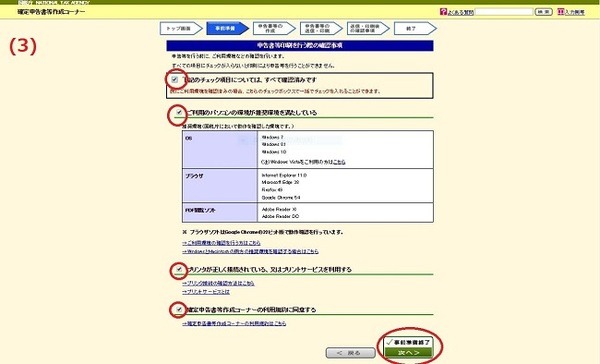Open the Windows/Macintosh recommended environment link
The width and height of the screenshot is (600, 364).
pos(250,251)
